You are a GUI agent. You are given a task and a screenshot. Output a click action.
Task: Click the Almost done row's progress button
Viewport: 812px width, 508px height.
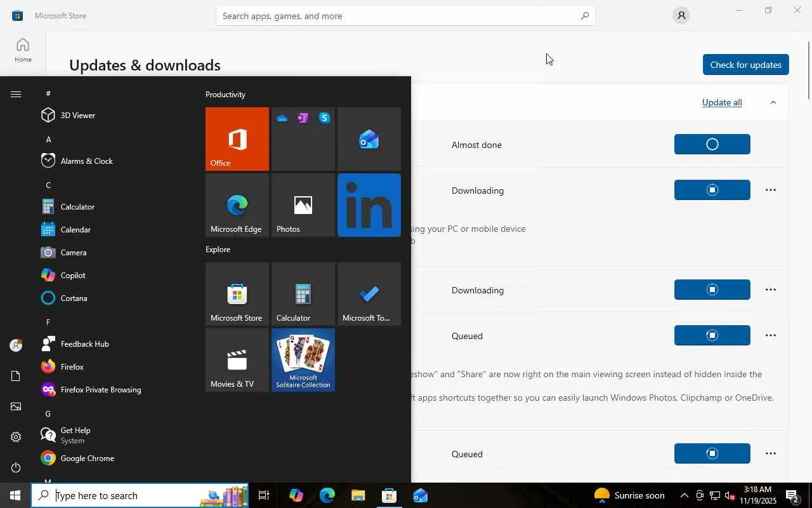[x=712, y=144]
